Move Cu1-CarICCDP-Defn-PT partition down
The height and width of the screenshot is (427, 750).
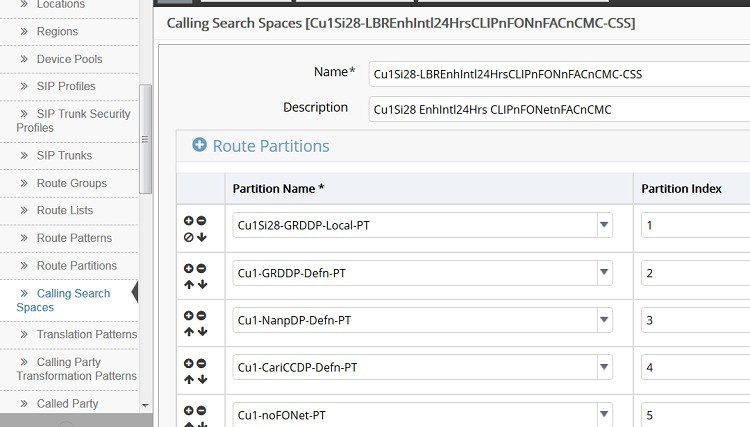pos(202,379)
